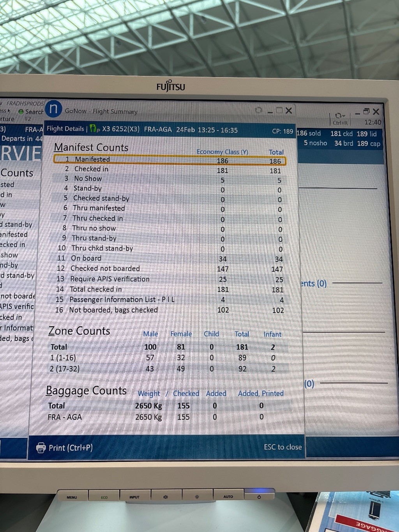
Task: Select the highlighted Manifested row
Action: pyautogui.click(x=169, y=160)
